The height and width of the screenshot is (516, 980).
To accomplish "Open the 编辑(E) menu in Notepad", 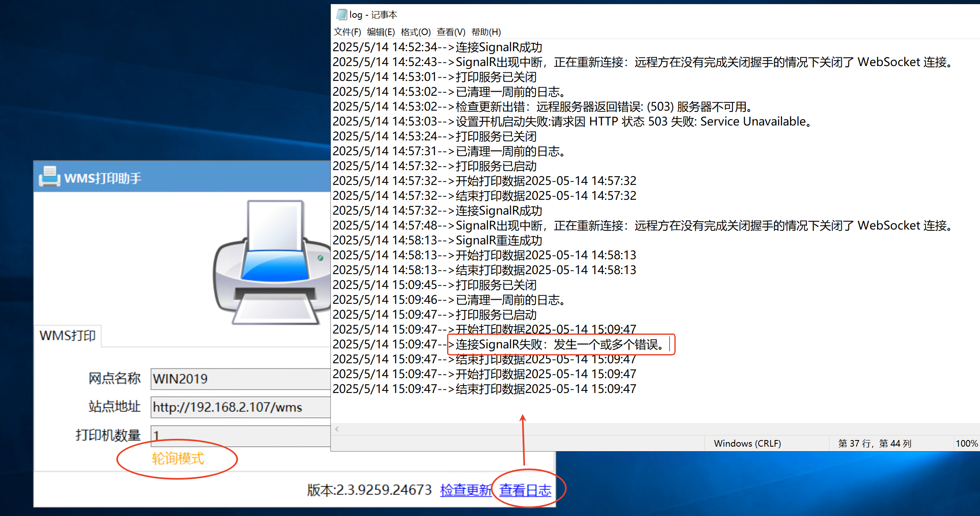I will [x=381, y=32].
